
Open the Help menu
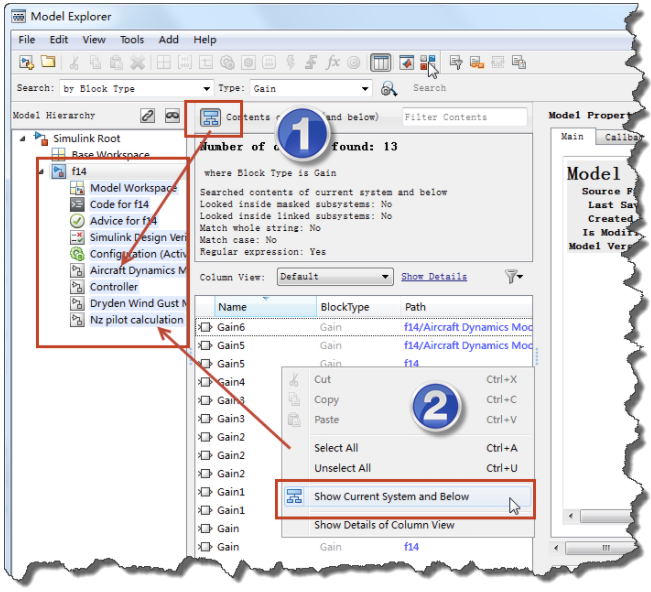tap(205, 40)
